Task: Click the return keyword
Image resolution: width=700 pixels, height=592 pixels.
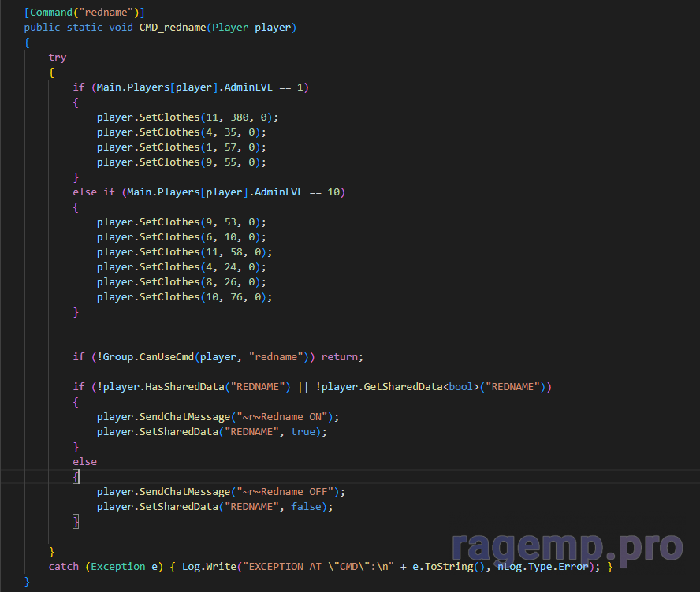Action: coord(339,357)
